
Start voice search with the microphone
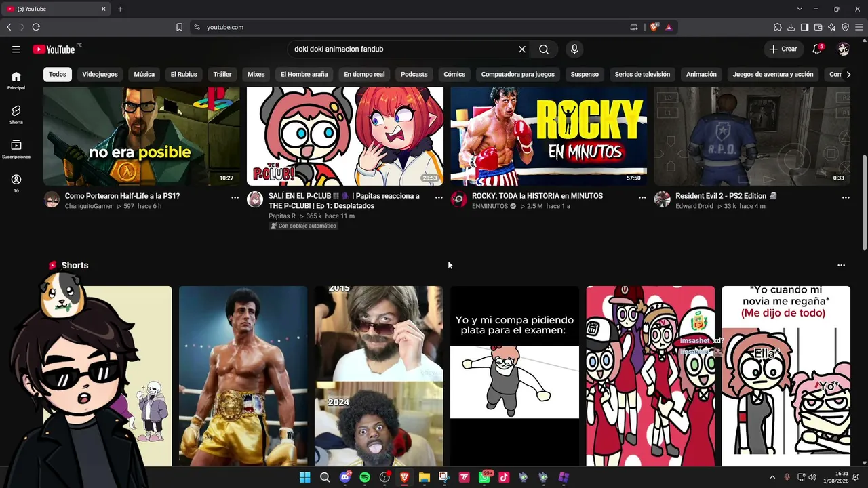point(574,49)
